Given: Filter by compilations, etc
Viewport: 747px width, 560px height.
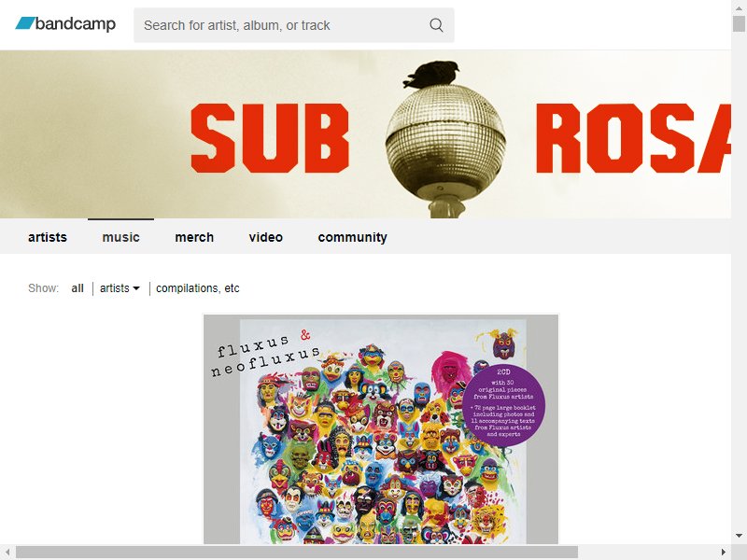Looking at the screenshot, I should (198, 288).
